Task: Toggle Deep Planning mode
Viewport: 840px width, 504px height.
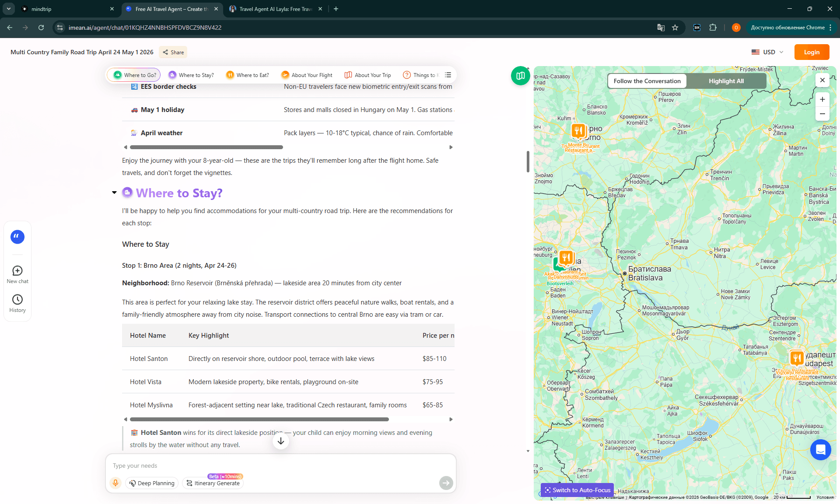Action: 152,483
